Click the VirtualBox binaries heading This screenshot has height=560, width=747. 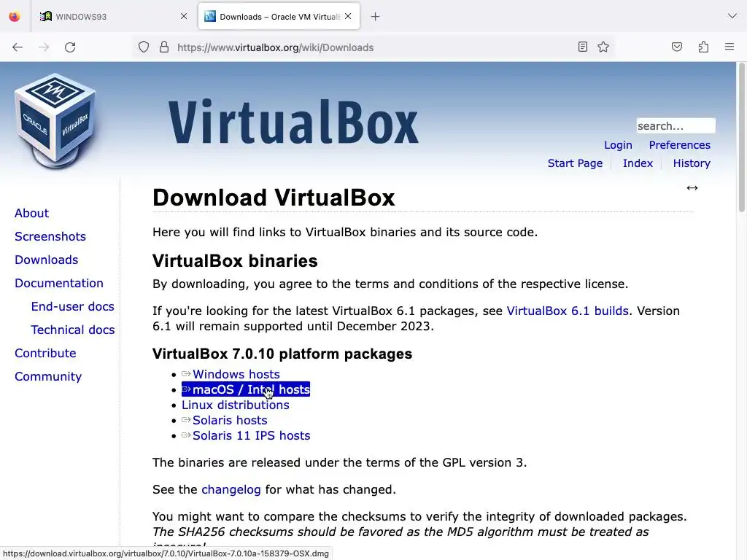pos(235,261)
